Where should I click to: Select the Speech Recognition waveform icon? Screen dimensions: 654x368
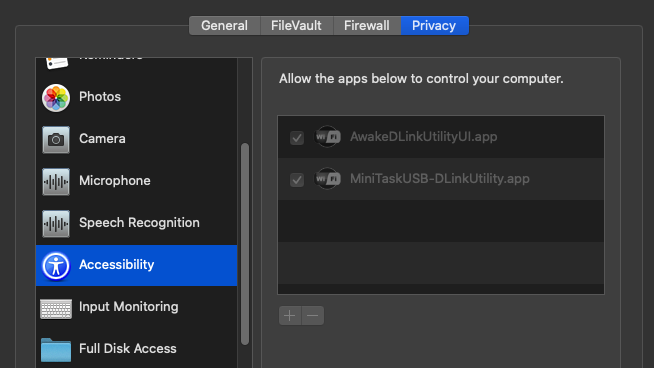[56, 224]
